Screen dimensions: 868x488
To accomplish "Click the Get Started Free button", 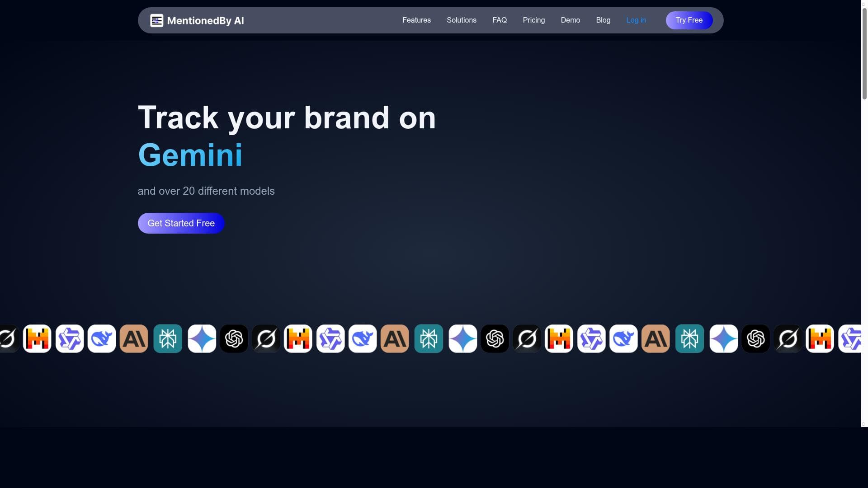I will (x=181, y=223).
